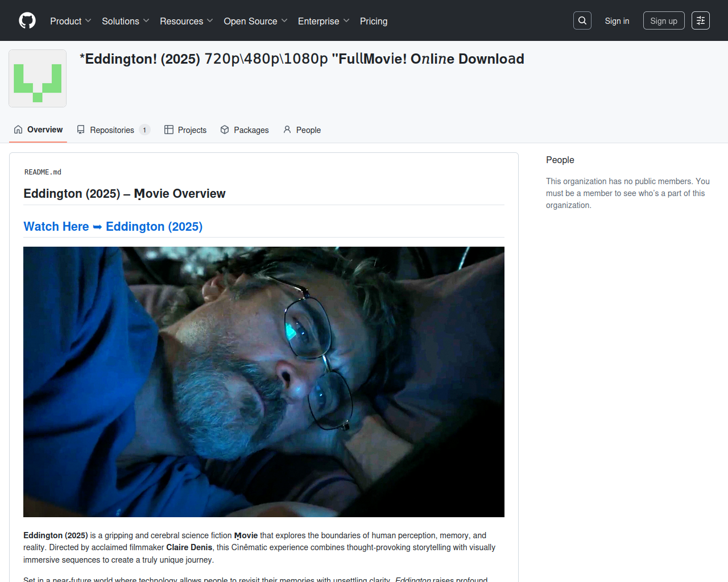Click the Overview home icon

[18, 130]
